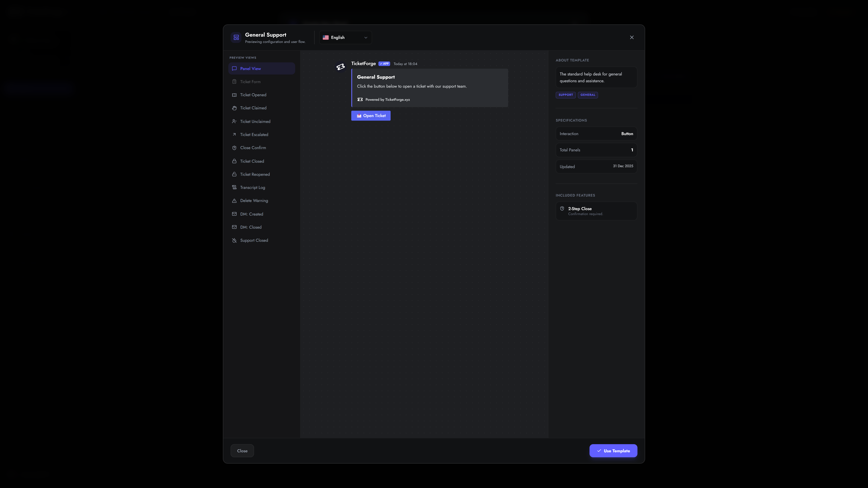Click the 2-Step Close shield icon

click(562, 208)
